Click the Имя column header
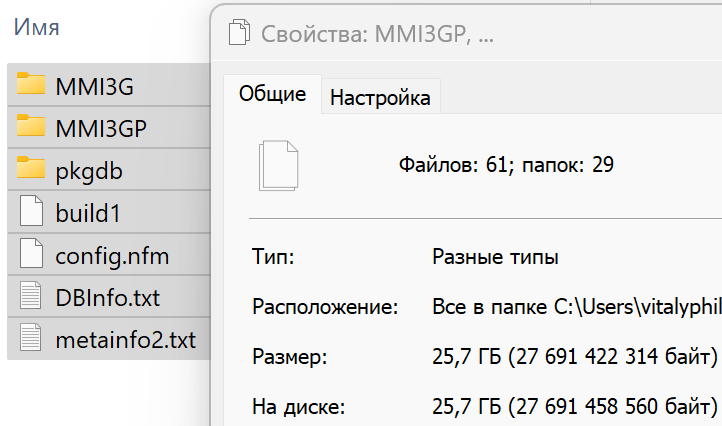 tap(36, 27)
